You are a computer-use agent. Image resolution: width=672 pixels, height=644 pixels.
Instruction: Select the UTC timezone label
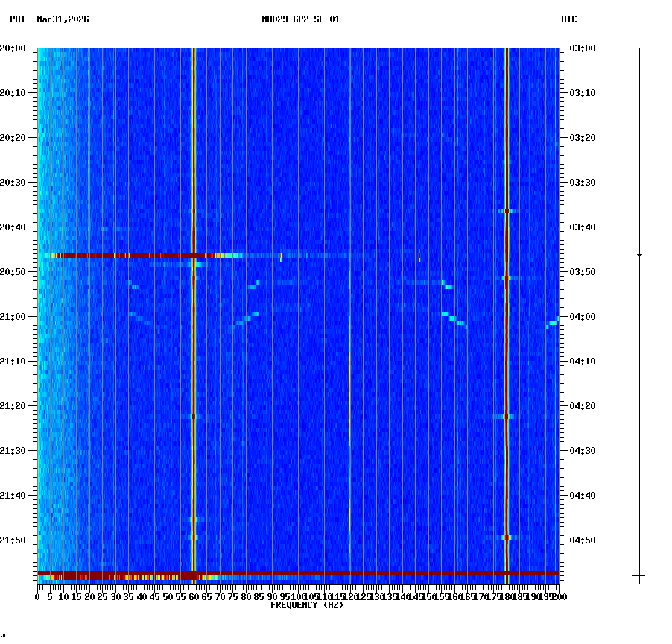point(569,21)
